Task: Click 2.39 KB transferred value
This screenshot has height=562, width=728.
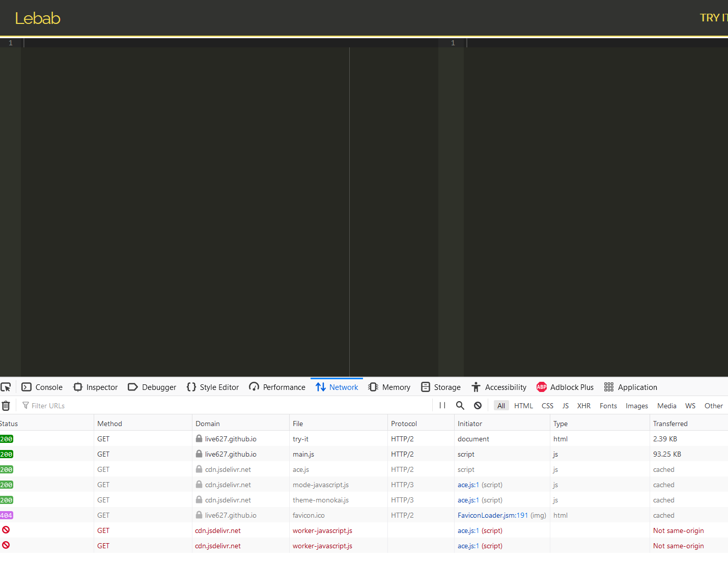Action: click(665, 439)
